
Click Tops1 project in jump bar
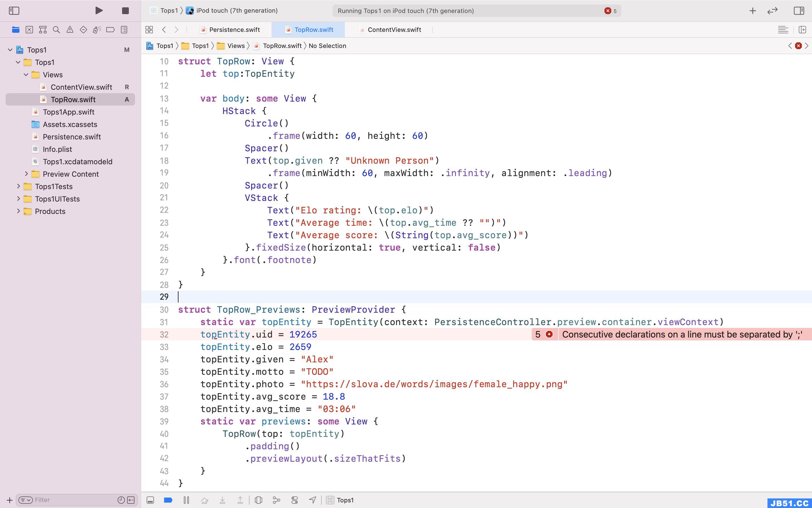point(160,46)
